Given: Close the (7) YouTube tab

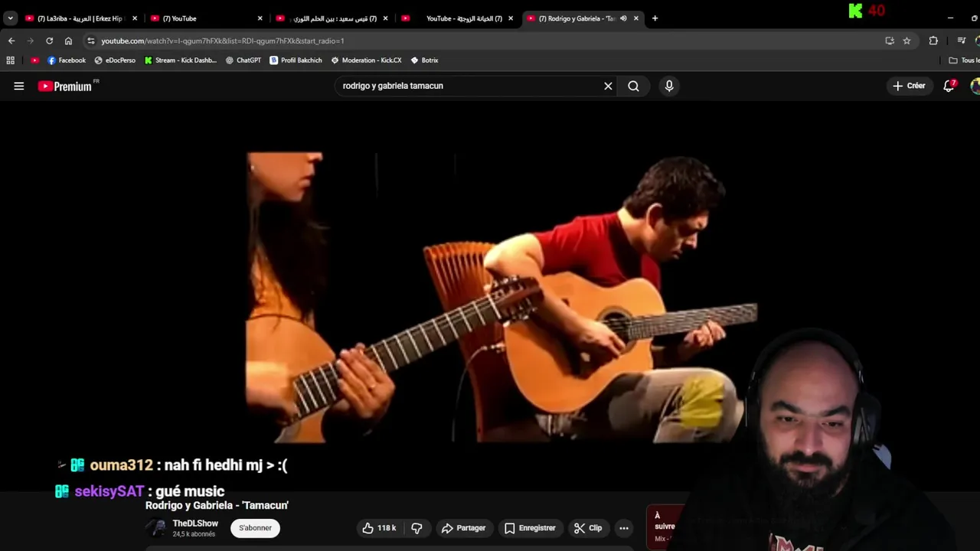Looking at the screenshot, I should [260, 18].
